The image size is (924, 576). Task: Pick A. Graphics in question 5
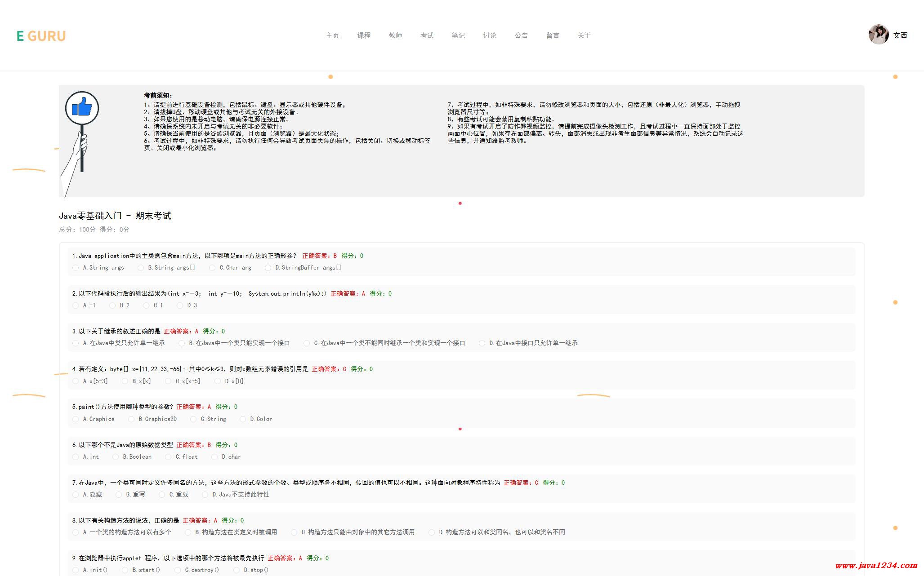point(76,419)
